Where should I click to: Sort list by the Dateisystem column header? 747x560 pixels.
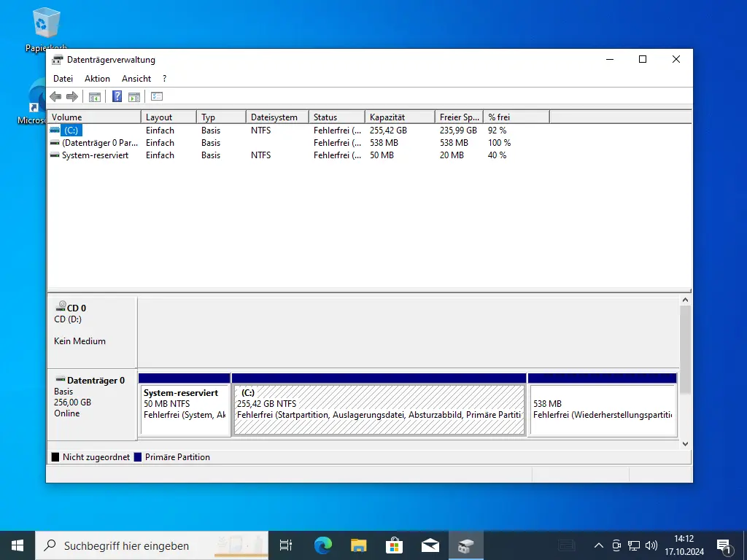click(274, 117)
